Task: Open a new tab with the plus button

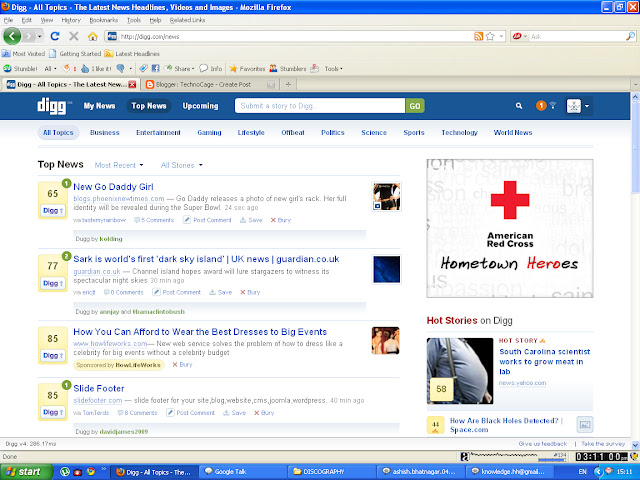Action: pos(288,84)
